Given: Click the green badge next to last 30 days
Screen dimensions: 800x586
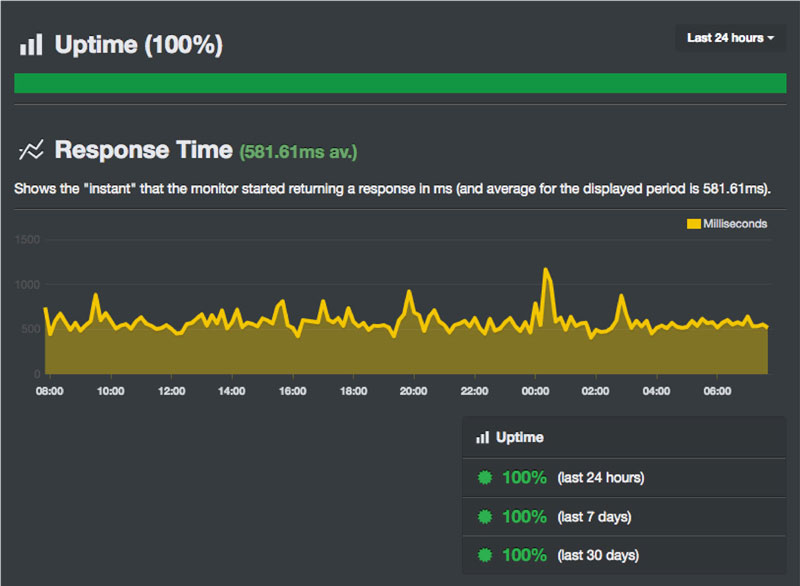Looking at the screenshot, I should tap(485, 555).
